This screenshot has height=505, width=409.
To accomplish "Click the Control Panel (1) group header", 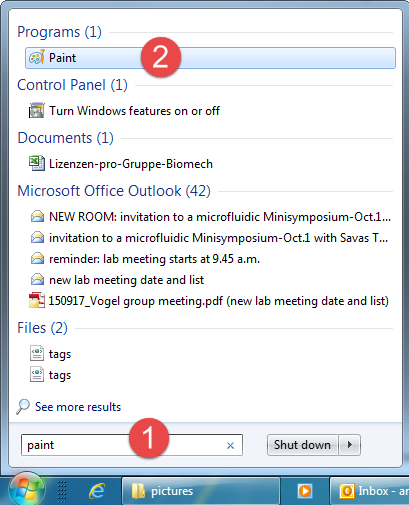I will tap(72, 85).
